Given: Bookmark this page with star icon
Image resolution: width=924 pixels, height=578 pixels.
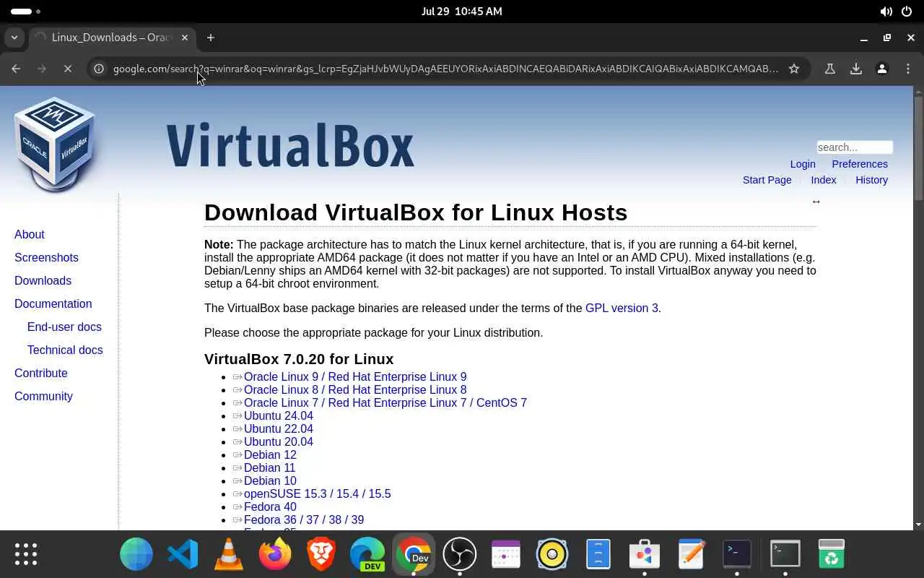Looking at the screenshot, I should 794,69.
